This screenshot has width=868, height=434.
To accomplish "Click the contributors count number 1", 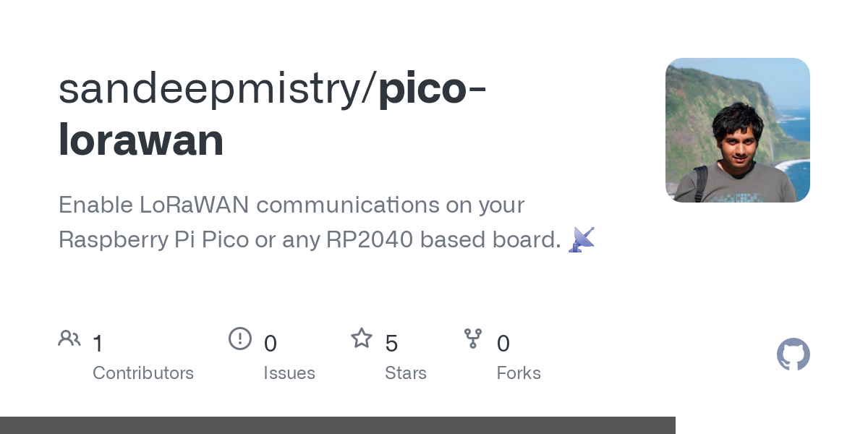I will pos(98,344).
